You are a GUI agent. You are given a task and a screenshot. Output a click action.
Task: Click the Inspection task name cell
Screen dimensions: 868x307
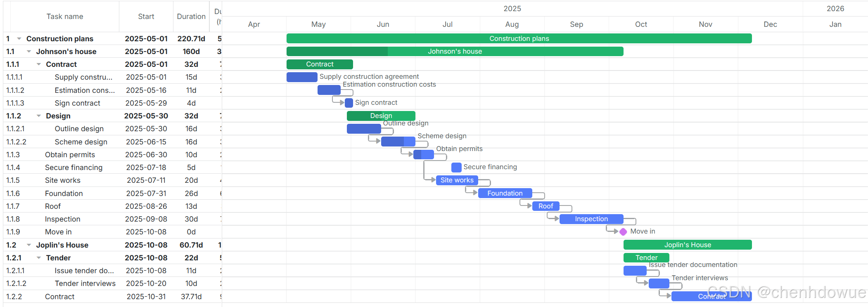point(63,219)
